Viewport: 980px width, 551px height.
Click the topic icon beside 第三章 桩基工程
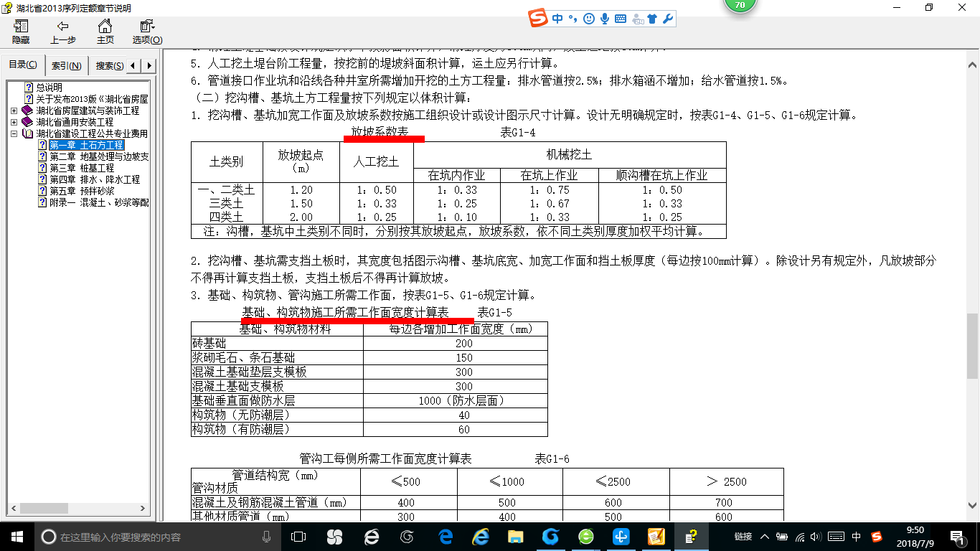[x=42, y=168]
